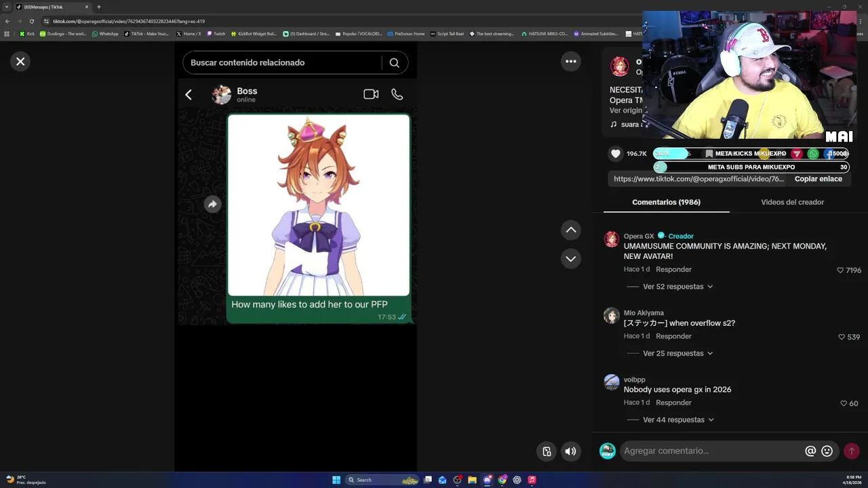
Task: Click Responder on voibpp's comment
Action: tap(673, 403)
